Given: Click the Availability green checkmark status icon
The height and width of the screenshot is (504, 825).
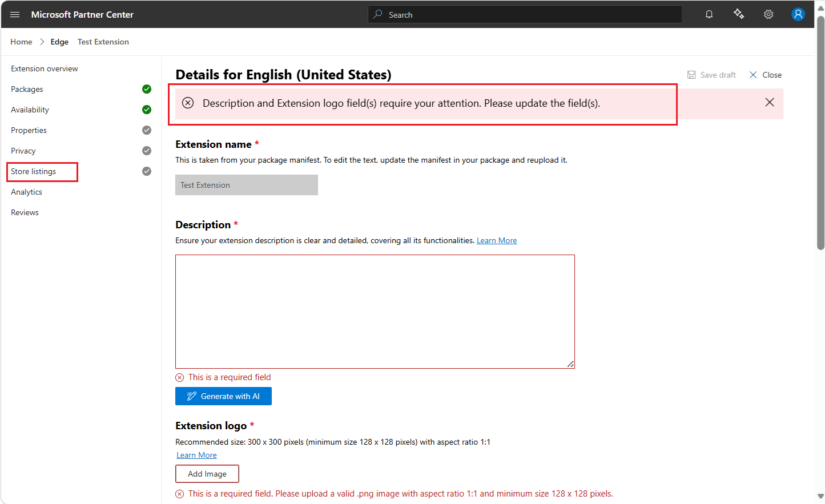Looking at the screenshot, I should 147,110.
